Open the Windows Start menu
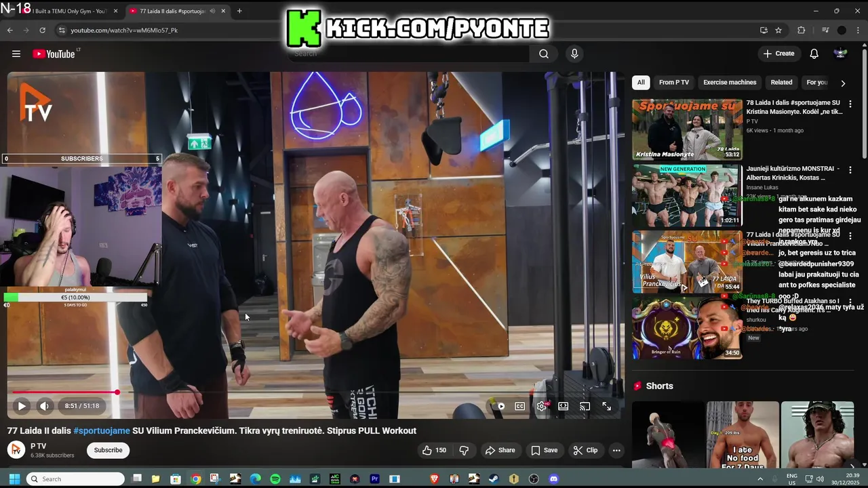The width and height of the screenshot is (868, 488). [x=14, y=479]
